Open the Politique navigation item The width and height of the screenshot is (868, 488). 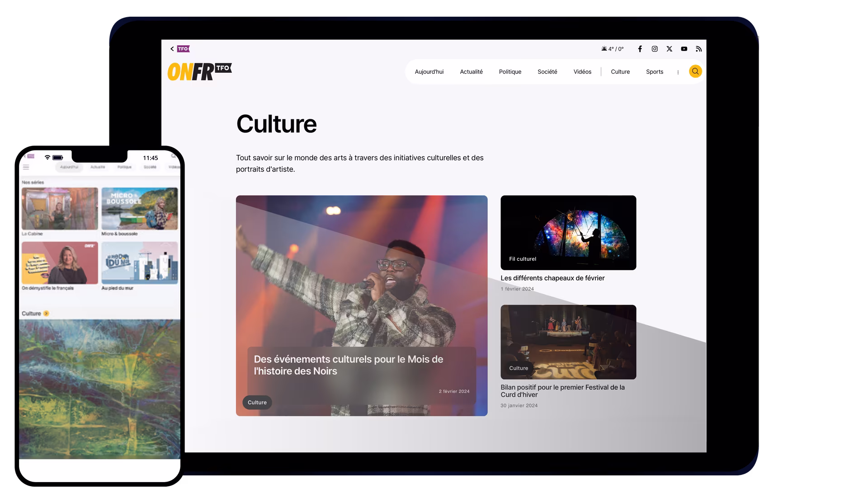pyautogui.click(x=510, y=72)
